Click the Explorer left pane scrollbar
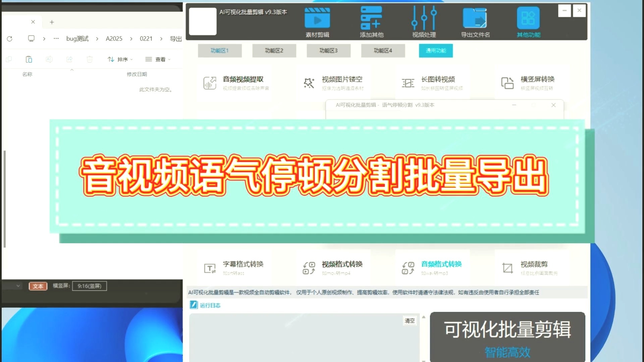 (5, 199)
